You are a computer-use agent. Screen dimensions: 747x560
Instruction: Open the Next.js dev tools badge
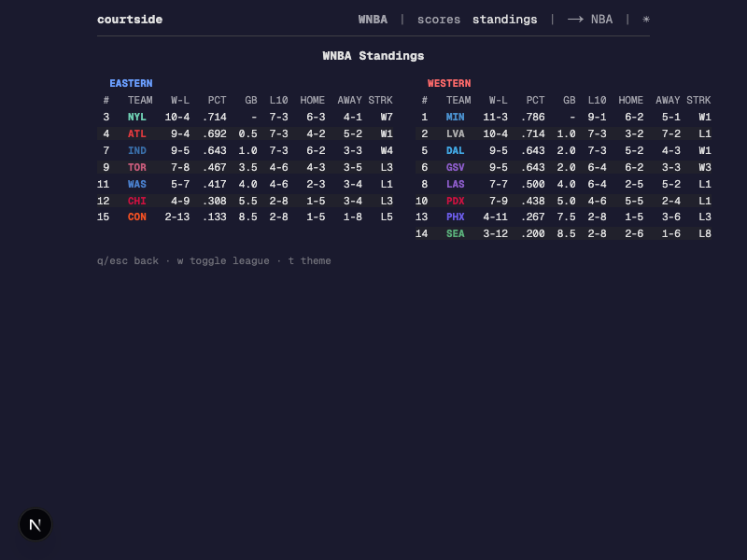point(35,525)
